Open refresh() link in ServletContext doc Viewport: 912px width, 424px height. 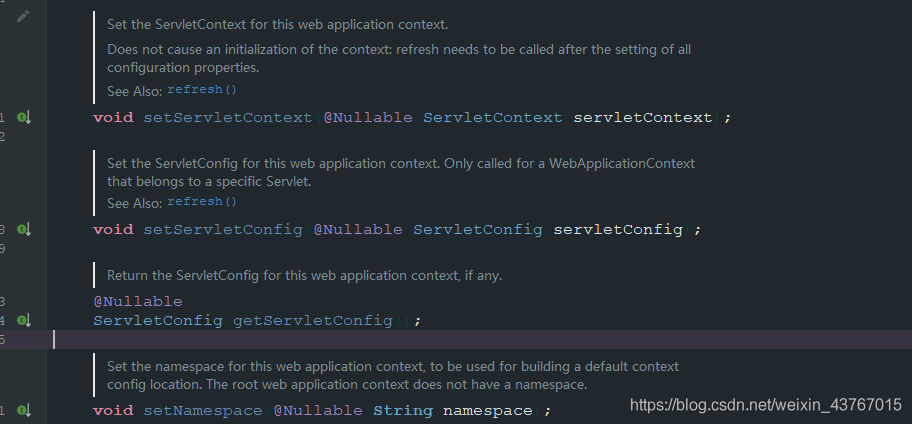[x=202, y=90]
